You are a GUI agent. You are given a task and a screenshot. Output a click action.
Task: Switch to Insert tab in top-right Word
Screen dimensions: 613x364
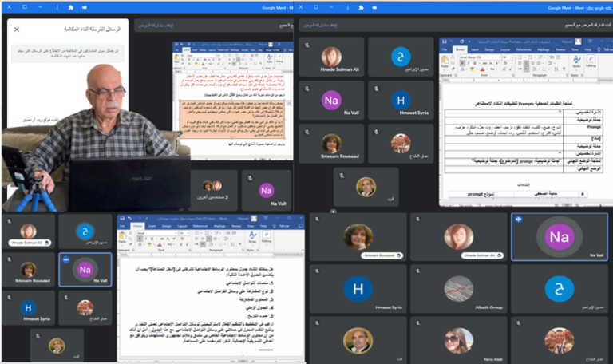pos(476,49)
